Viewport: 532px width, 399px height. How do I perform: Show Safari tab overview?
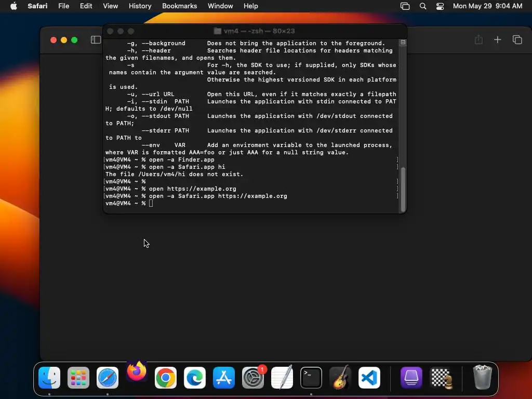517,39
